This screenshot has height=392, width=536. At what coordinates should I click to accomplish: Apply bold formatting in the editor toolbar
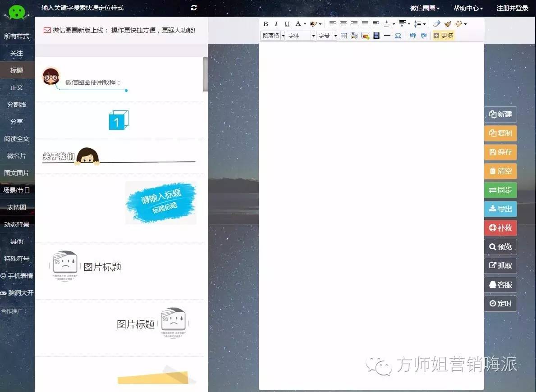(x=266, y=24)
